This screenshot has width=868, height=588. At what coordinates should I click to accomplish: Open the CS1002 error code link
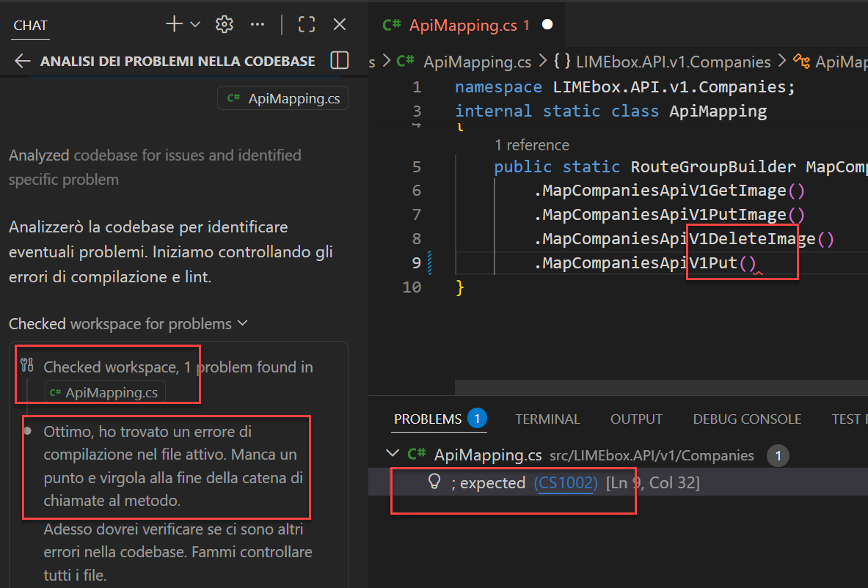point(566,482)
